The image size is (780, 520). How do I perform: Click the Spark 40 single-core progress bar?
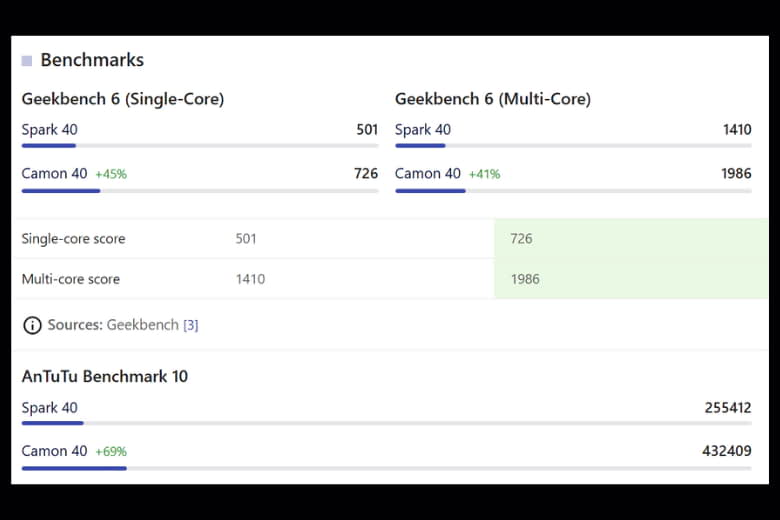pyautogui.click(x=200, y=146)
